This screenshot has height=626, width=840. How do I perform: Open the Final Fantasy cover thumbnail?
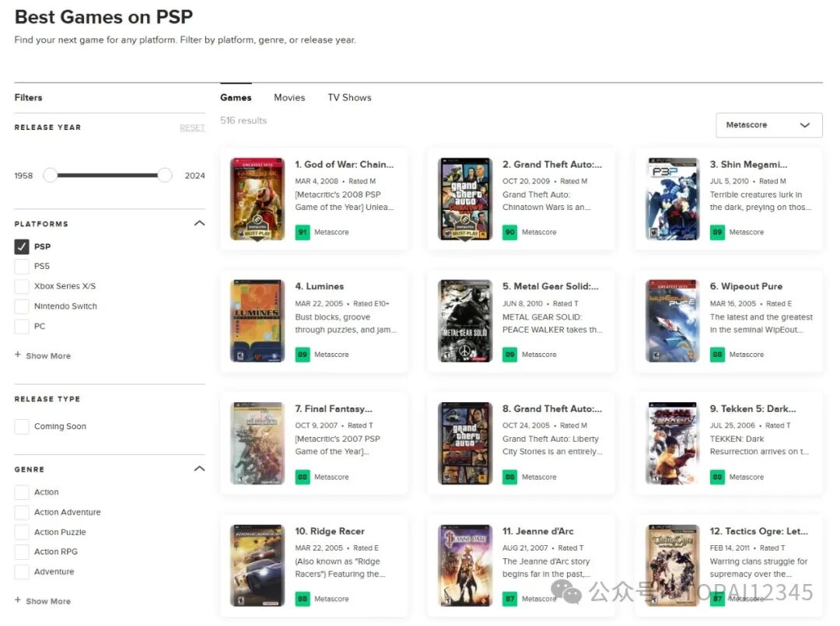(x=257, y=442)
